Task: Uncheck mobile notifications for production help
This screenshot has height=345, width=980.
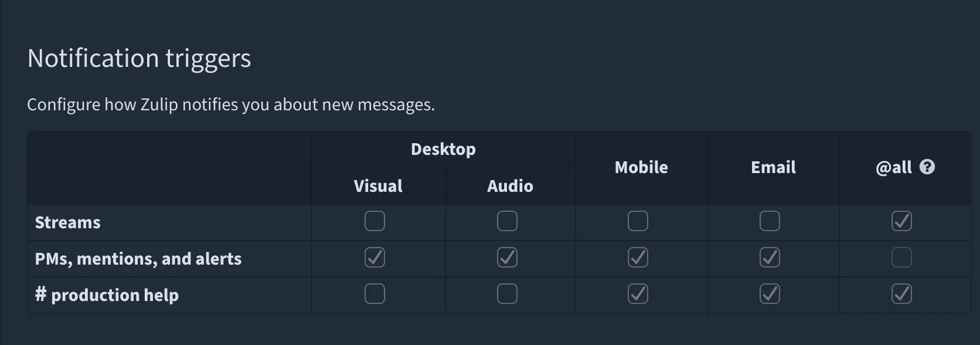Action: pyautogui.click(x=638, y=294)
